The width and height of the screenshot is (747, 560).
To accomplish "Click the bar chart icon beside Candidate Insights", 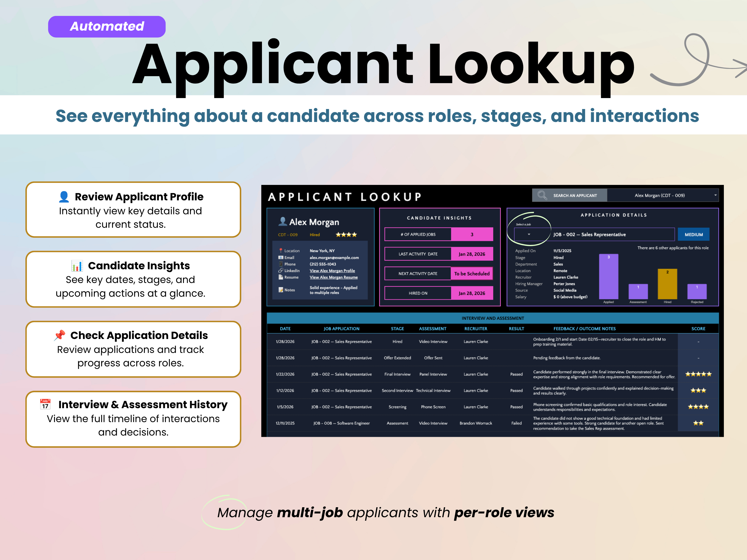I will click(x=77, y=266).
